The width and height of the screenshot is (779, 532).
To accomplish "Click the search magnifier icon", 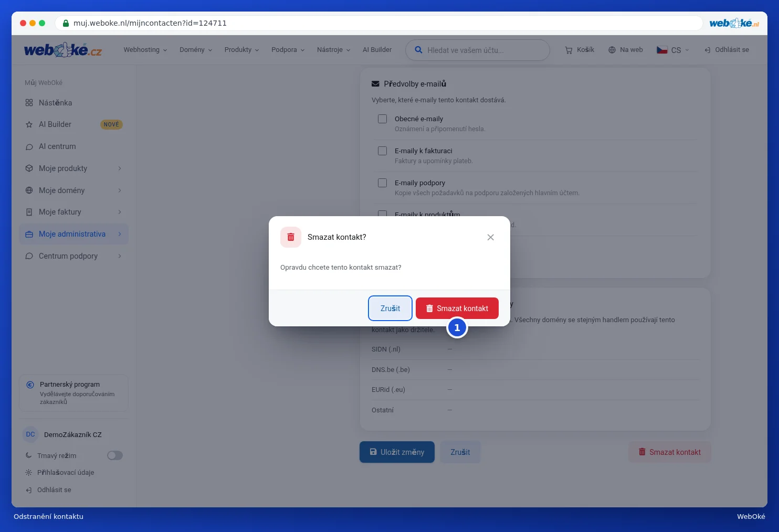I will pos(418,50).
